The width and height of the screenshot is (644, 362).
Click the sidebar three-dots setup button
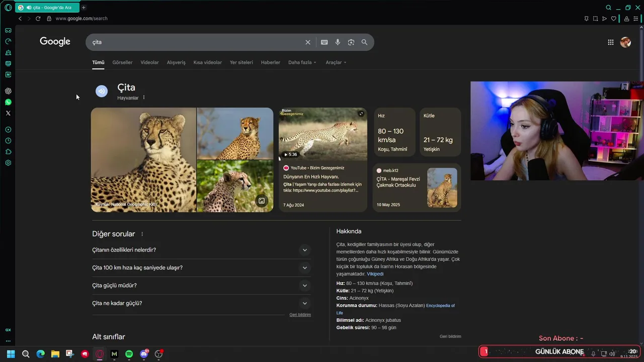(x=8, y=341)
